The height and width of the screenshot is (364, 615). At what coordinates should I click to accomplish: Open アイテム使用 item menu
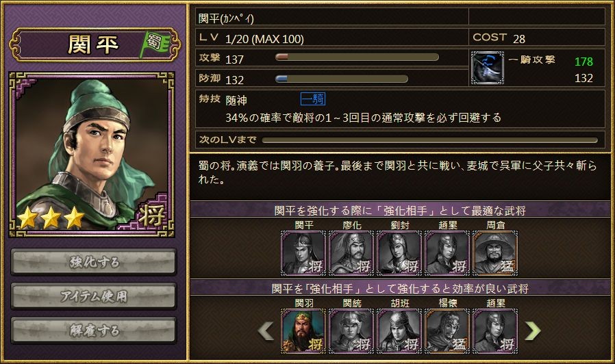pyautogui.click(x=94, y=296)
